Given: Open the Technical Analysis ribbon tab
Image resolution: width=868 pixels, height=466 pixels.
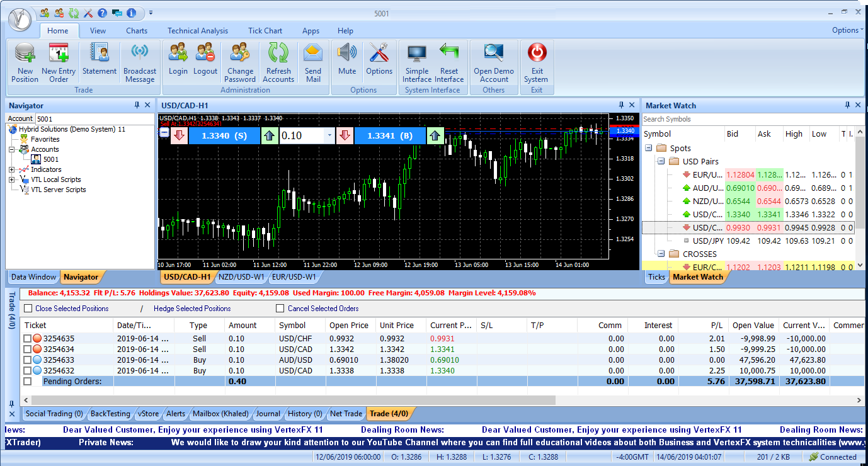Looking at the screenshot, I should (x=198, y=30).
